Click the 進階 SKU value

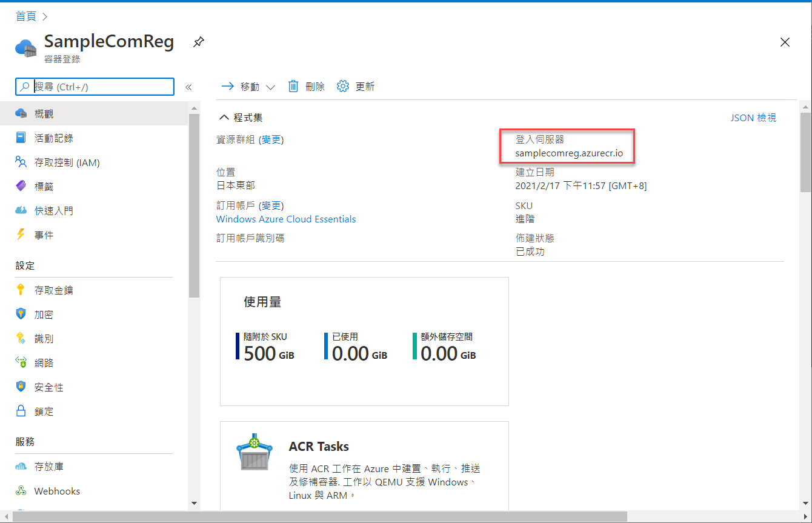pyautogui.click(x=525, y=219)
